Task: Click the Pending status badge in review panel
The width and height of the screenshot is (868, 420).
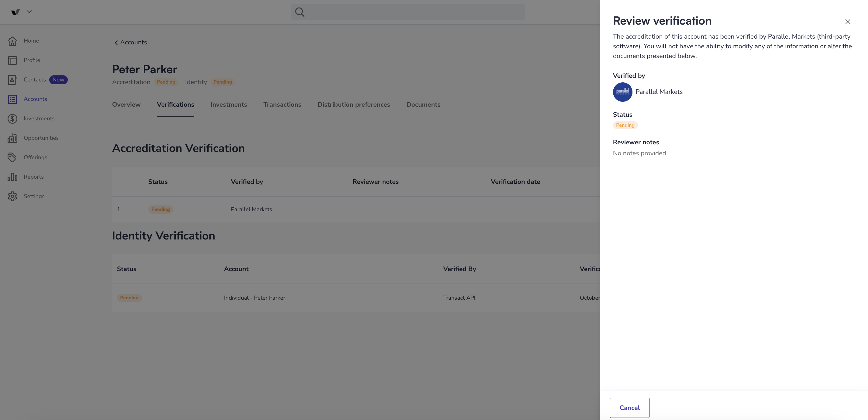Action: click(625, 125)
